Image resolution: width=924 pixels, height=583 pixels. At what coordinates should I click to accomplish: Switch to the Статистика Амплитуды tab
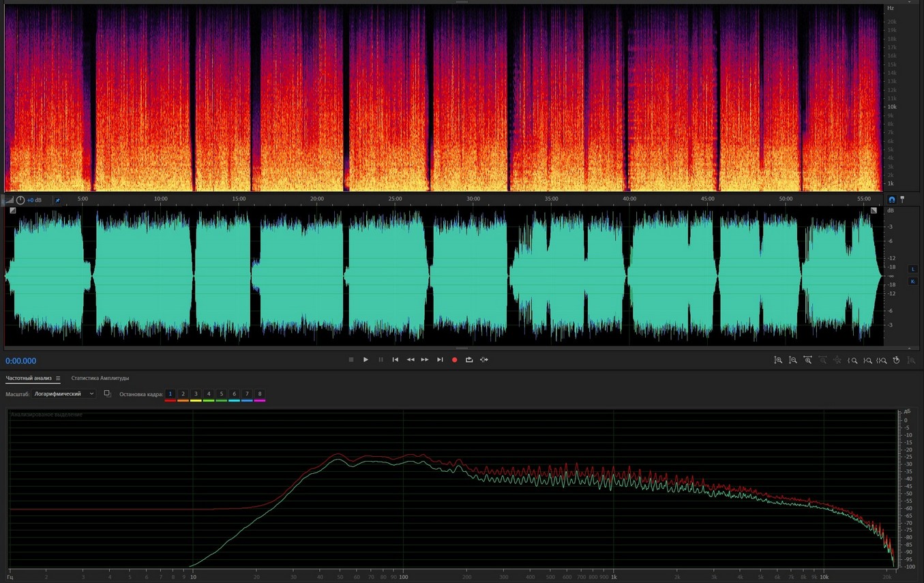point(100,378)
